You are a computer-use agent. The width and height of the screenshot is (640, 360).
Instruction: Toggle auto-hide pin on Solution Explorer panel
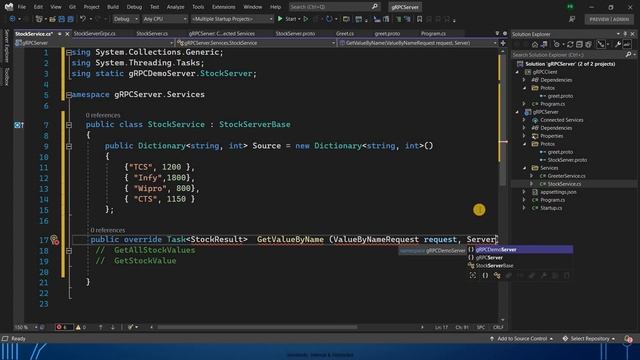pos(625,34)
